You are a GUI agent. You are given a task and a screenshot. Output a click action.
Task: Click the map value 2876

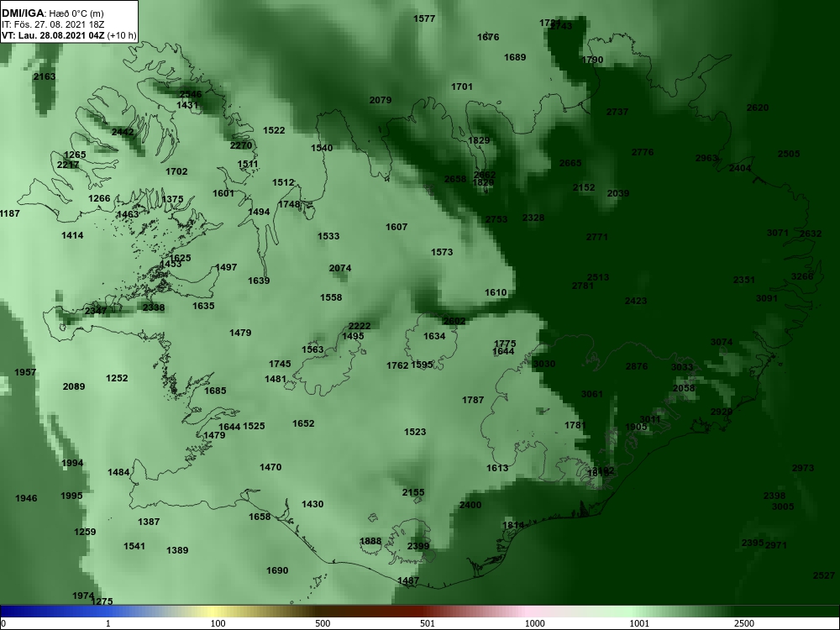click(637, 366)
